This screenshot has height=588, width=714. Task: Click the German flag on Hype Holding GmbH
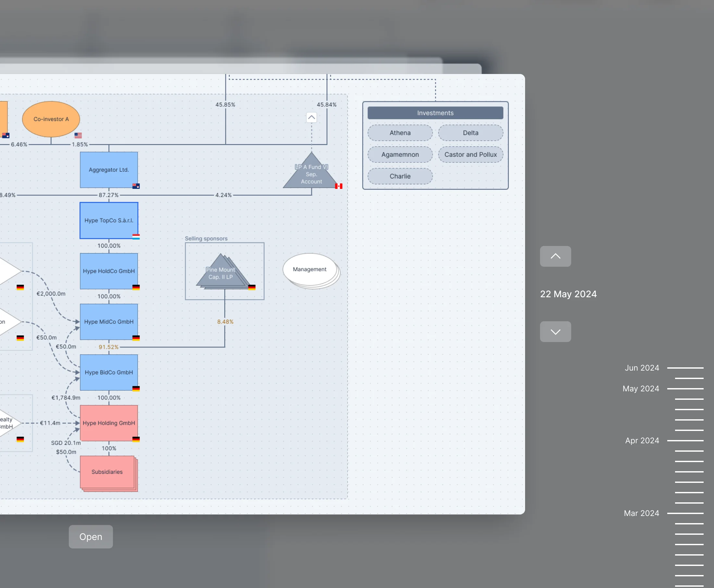click(x=136, y=439)
